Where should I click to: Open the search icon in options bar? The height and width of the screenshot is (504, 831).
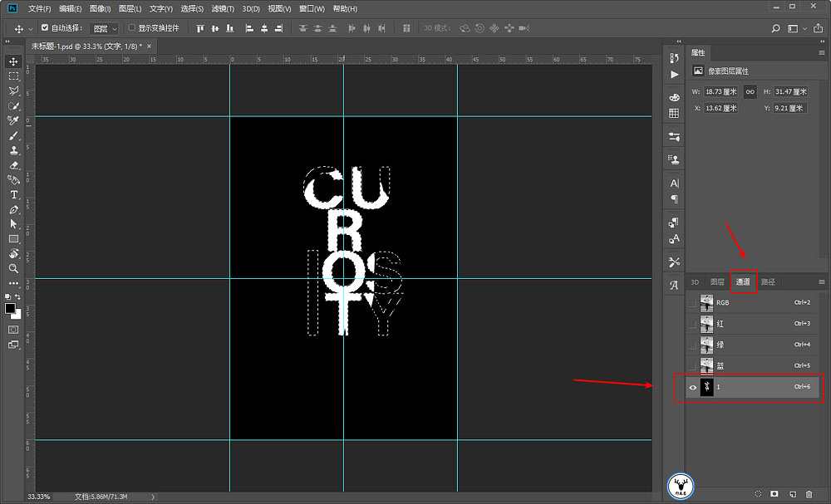[775, 28]
